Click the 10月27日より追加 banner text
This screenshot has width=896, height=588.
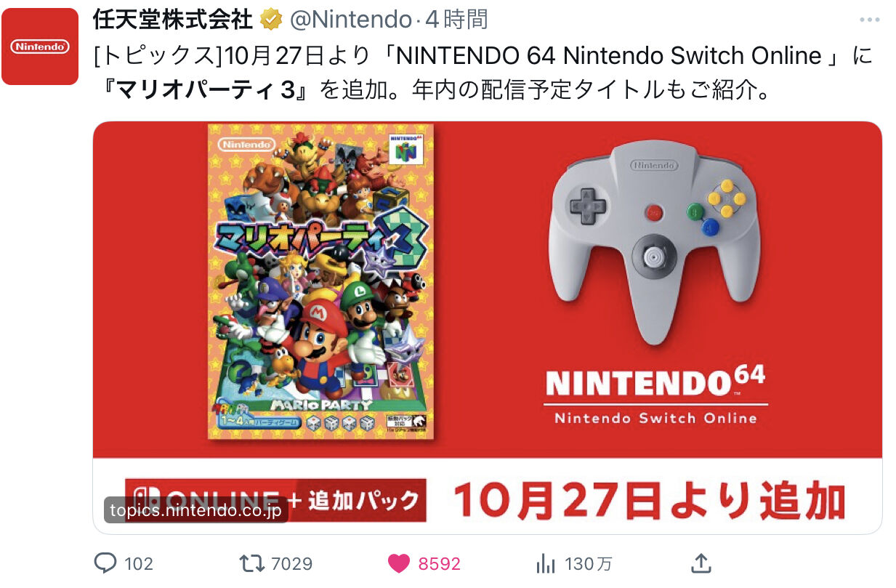[650, 501]
